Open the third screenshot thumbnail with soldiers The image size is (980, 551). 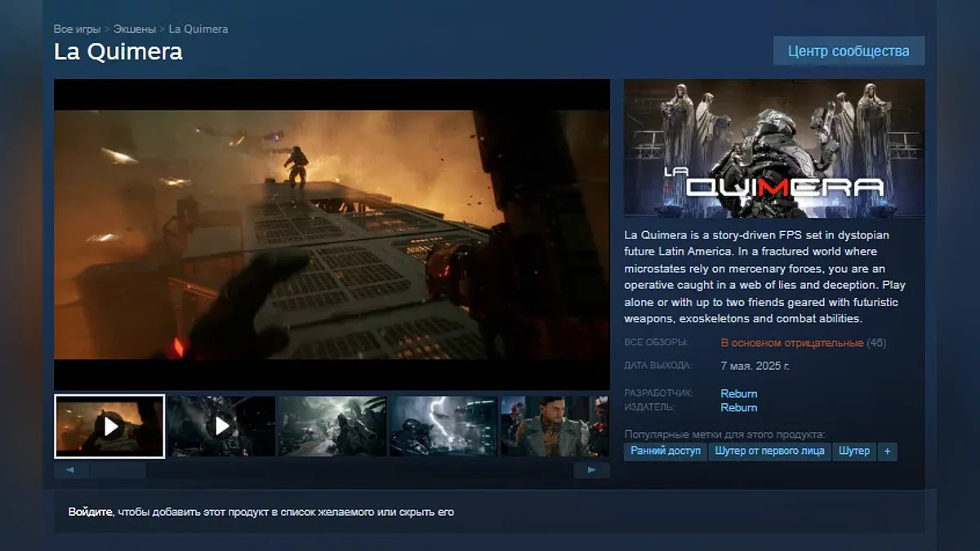(332, 426)
